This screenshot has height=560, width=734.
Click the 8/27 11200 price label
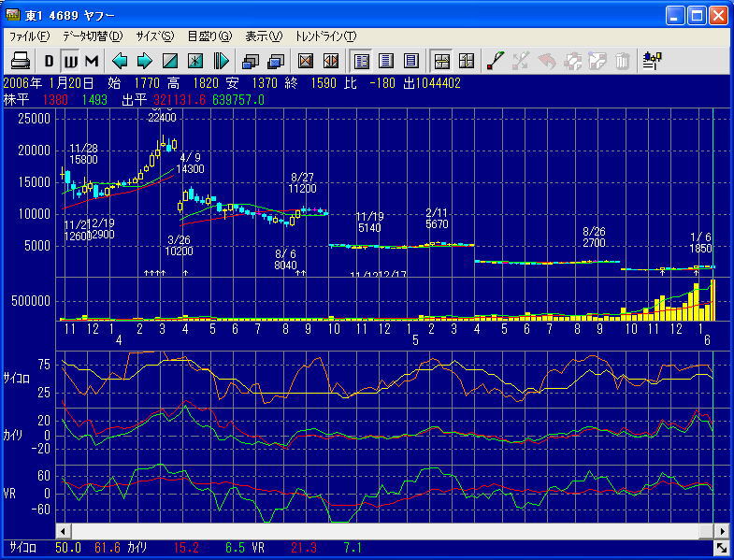(x=302, y=182)
